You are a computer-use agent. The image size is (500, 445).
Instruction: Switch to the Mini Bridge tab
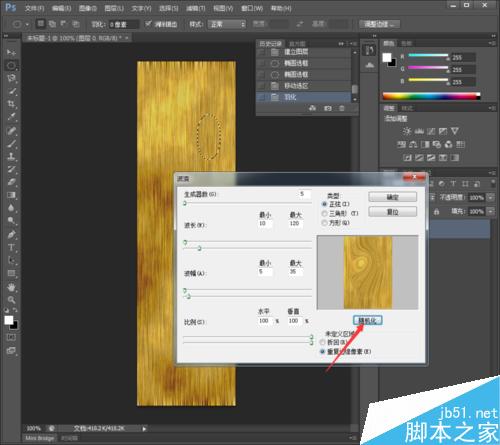click(x=40, y=438)
